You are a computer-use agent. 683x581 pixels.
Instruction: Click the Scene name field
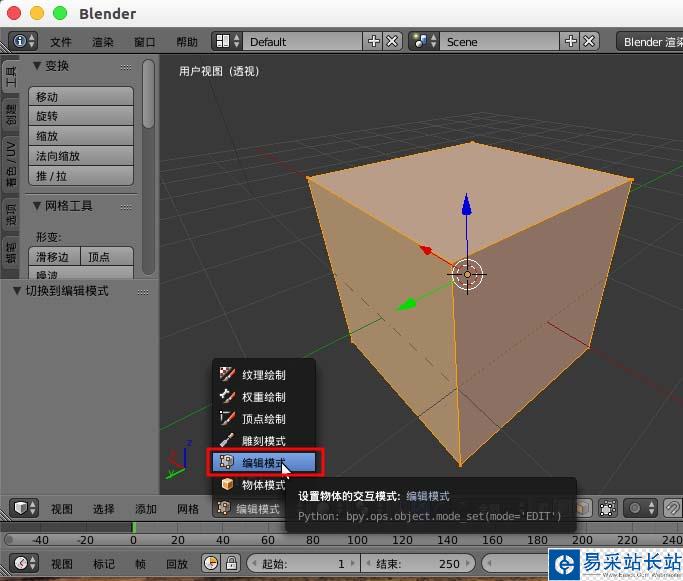pyautogui.click(x=499, y=41)
